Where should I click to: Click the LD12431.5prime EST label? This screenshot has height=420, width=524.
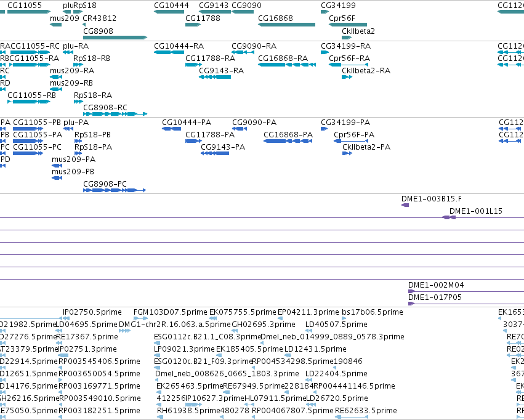click(x=315, y=349)
